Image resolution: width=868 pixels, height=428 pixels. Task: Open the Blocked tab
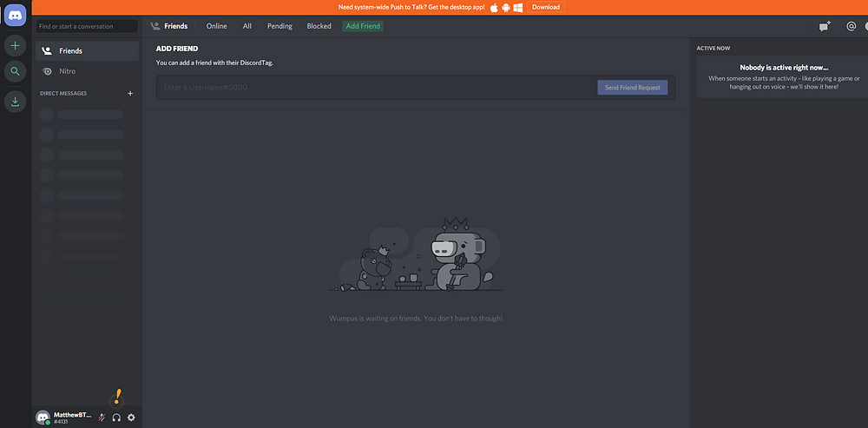(x=319, y=26)
